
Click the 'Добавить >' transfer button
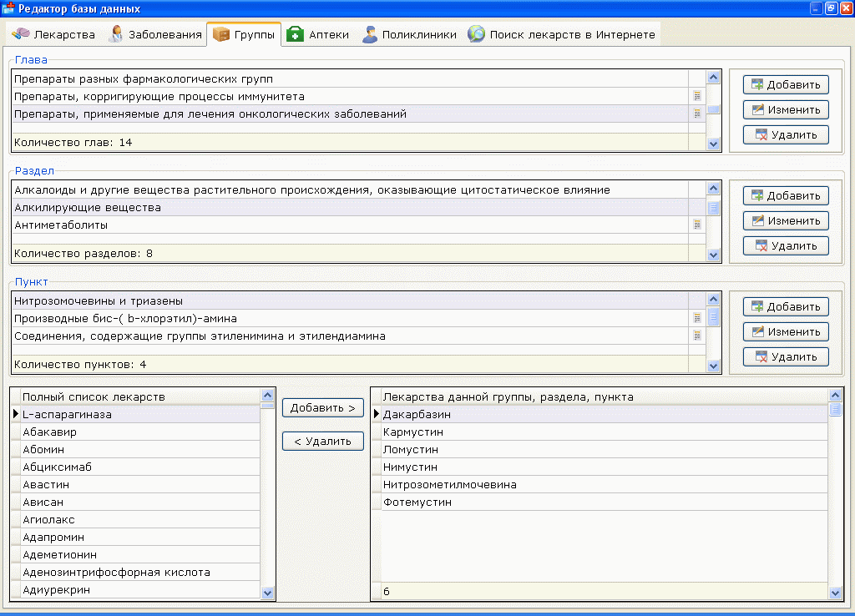(323, 408)
